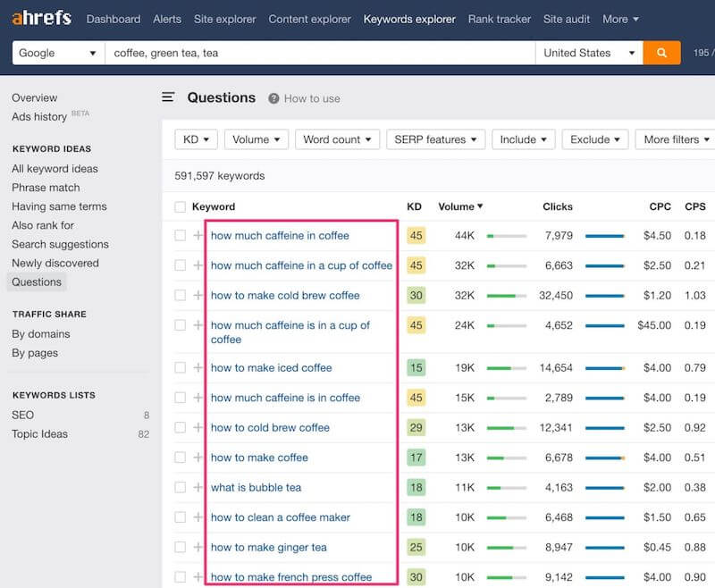Select Phrase match in the sidebar
The height and width of the screenshot is (588, 715).
pos(46,188)
